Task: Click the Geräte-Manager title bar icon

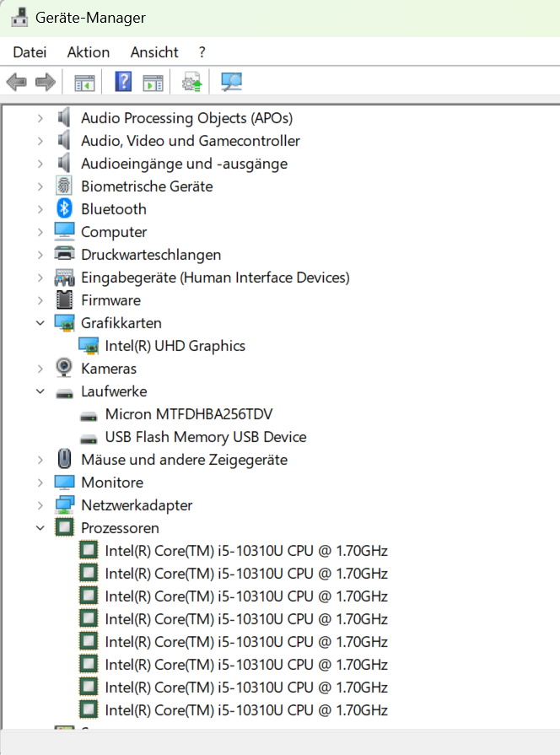Action: (x=19, y=18)
